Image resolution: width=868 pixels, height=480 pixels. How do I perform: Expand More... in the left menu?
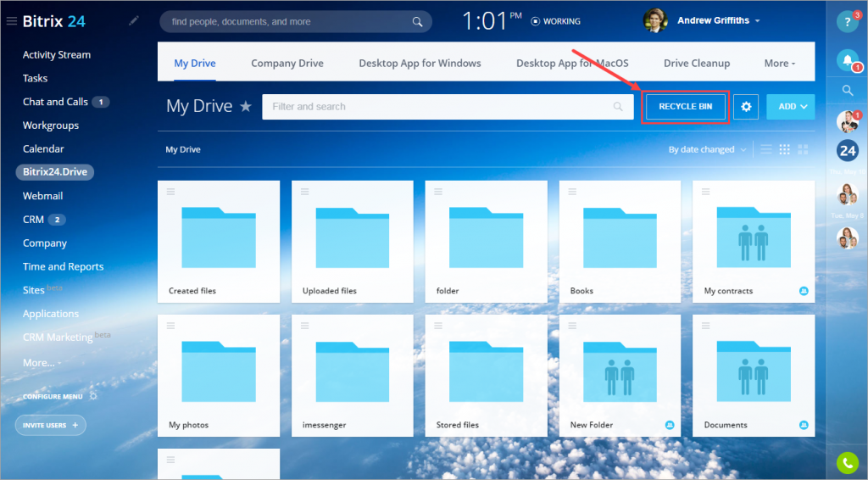42,363
